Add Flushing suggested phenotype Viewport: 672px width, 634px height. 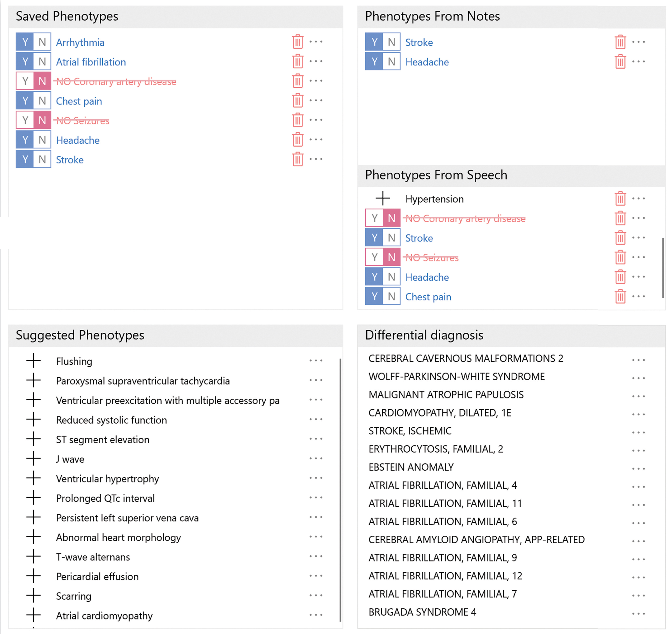tap(33, 361)
